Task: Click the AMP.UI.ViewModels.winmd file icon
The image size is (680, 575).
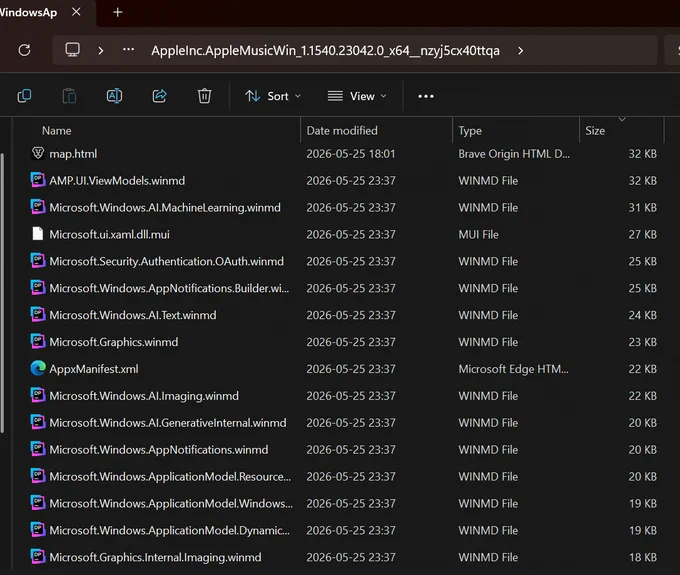Action: 38,180
